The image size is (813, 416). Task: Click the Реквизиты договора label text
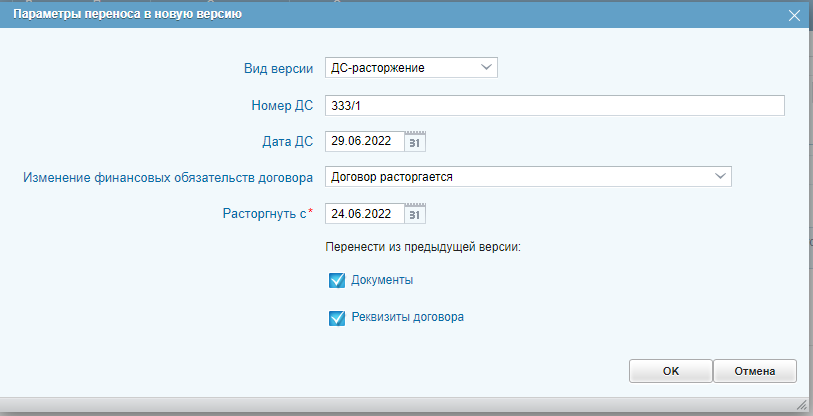tap(407, 318)
